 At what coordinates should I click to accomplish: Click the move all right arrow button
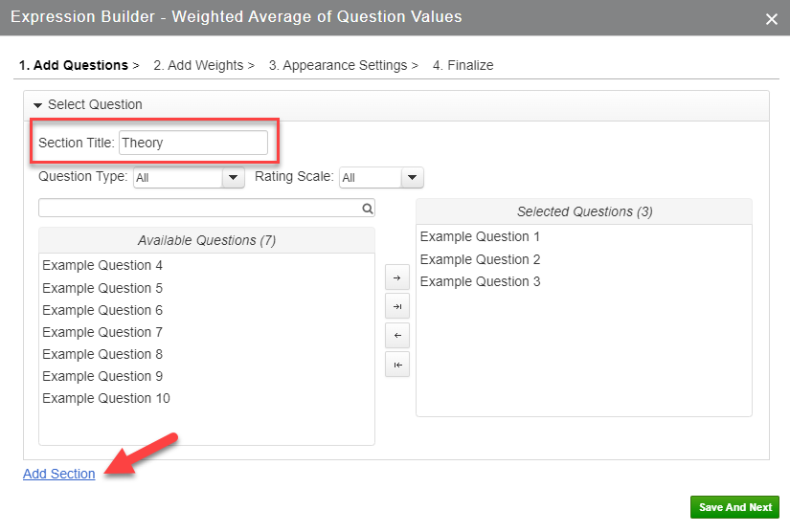click(x=396, y=306)
